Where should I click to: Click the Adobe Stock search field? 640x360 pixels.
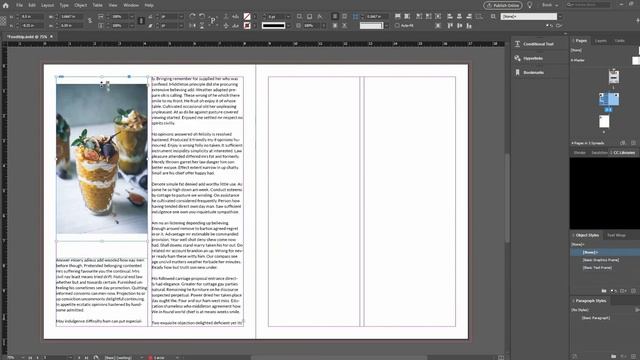tap(588, 5)
